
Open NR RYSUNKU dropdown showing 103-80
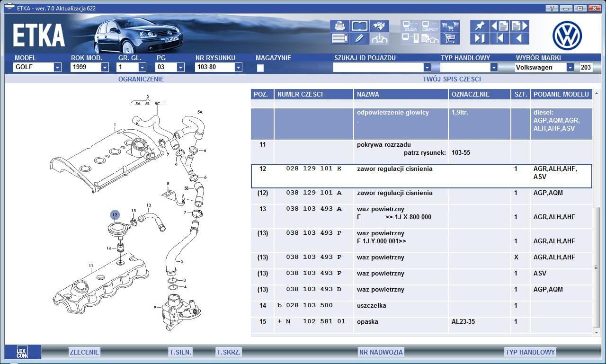click(219, 67)
